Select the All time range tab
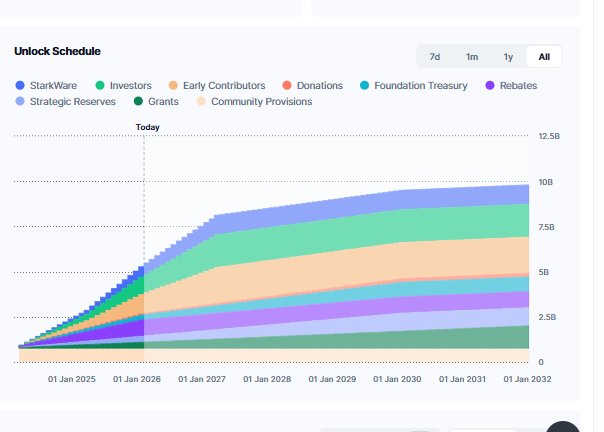The image size is (604, 432). (544, 56)
